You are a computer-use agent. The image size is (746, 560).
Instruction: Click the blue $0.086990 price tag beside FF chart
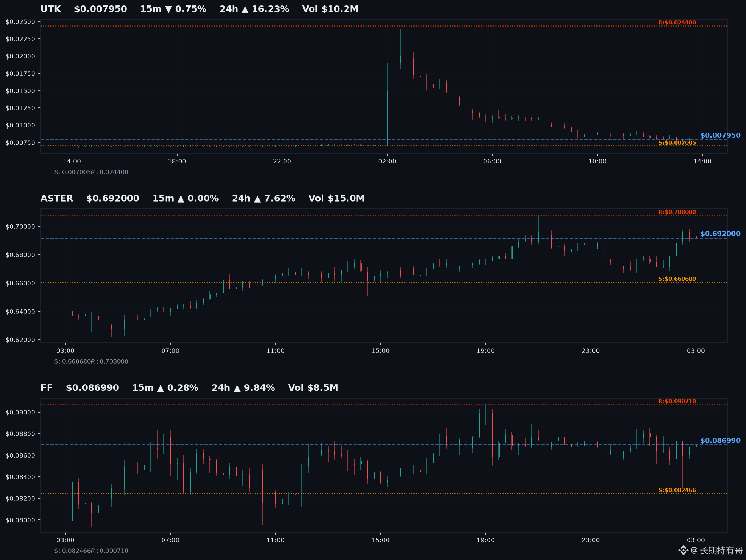point(720,441)
